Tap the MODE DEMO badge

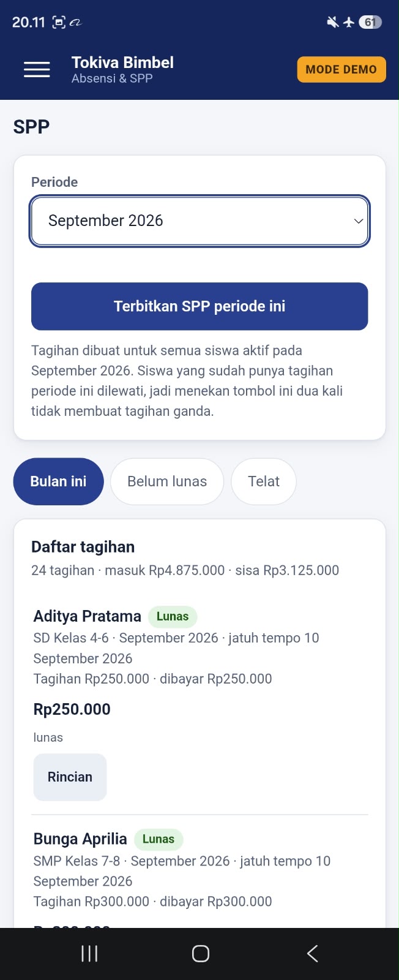coord(341,69)
